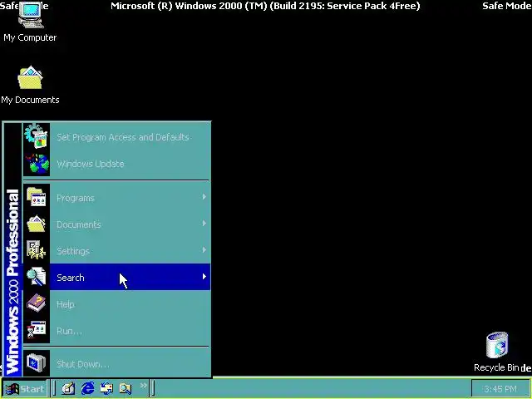
Task: Select the highlighted Search entry
Action: coord(116,277)
